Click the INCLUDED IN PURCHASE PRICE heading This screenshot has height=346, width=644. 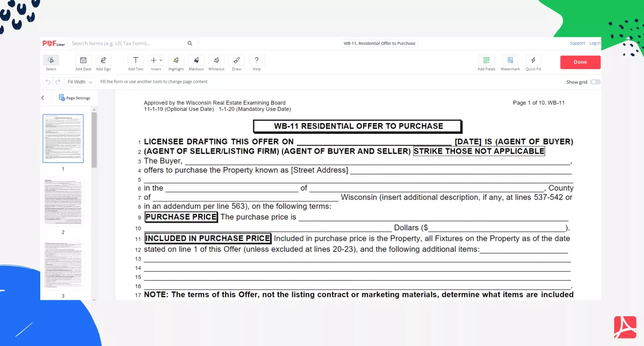[208, 239]
